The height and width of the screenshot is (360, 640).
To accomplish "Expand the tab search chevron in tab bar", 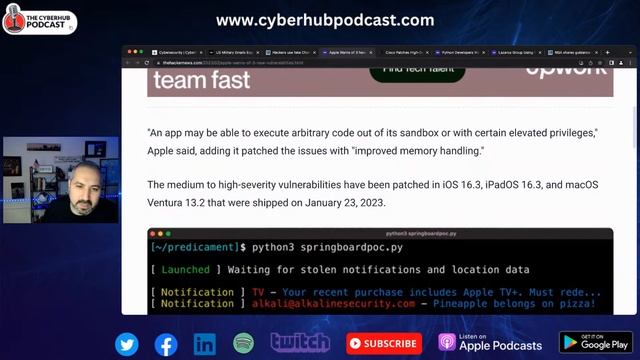I will [x=631, y=53].
